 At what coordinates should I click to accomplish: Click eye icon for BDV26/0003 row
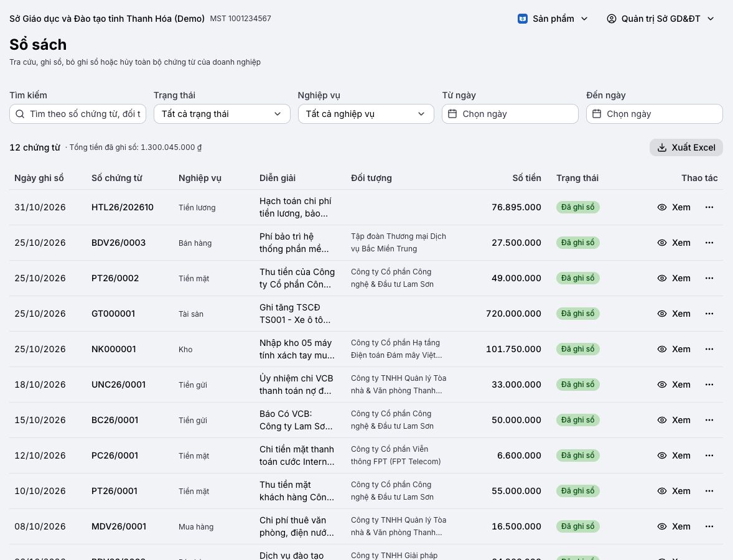click(662, 243)
